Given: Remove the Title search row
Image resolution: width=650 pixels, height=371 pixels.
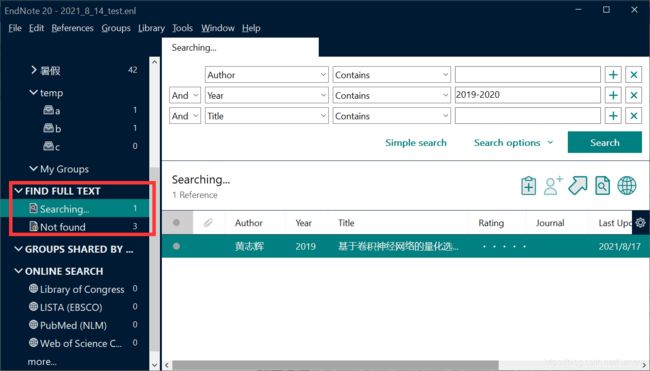Looking at the screenshot, I should (633, 116).
